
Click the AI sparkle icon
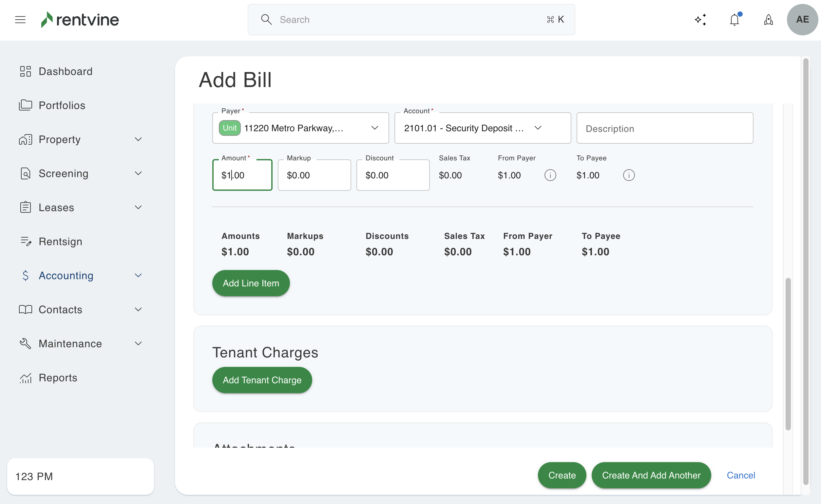click(x=700, y=20)
